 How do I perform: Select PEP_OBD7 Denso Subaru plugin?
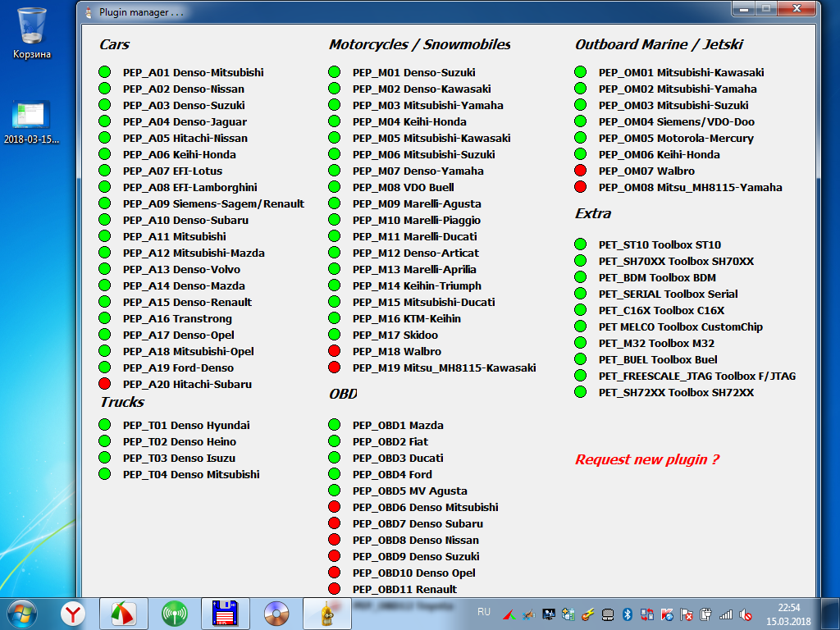pyautogui.click(x=418, y=523)
